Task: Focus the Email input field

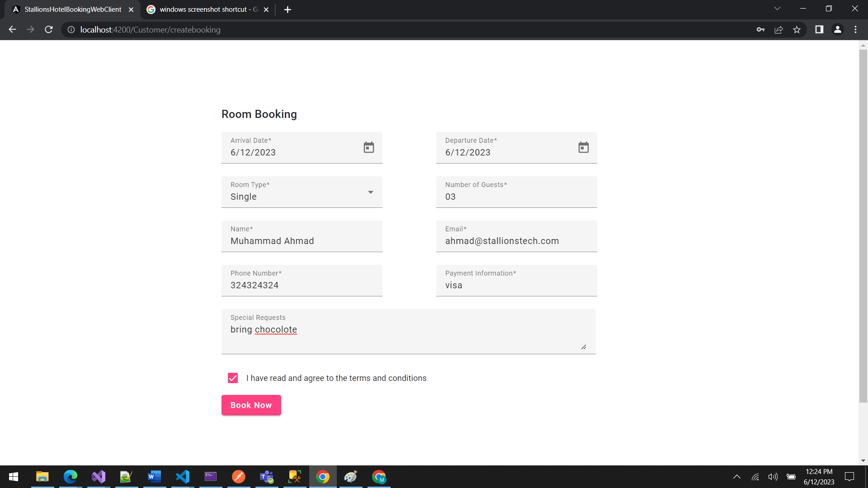Action: click(517, 236)
